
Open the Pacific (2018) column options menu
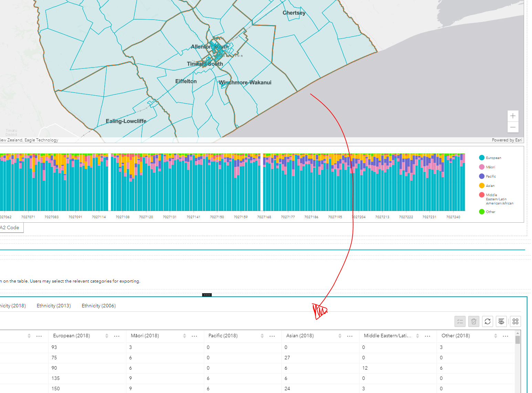click(x=272, y=336)
